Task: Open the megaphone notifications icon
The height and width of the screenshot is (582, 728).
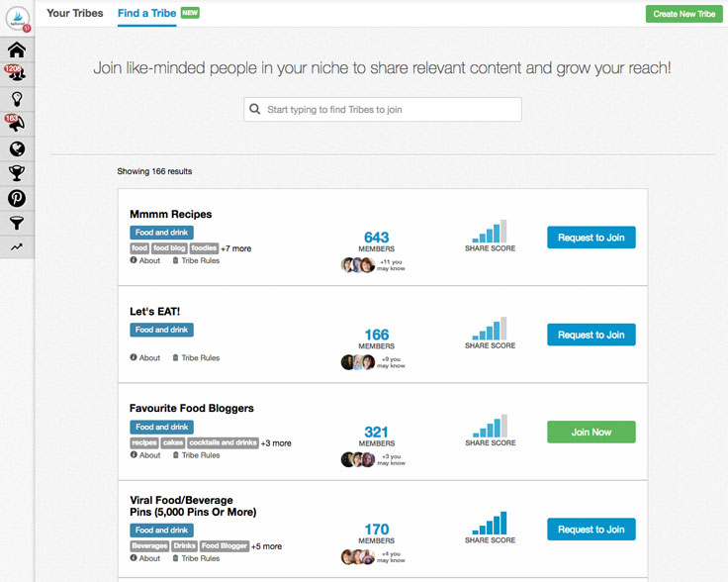Action: pos(15,123)
